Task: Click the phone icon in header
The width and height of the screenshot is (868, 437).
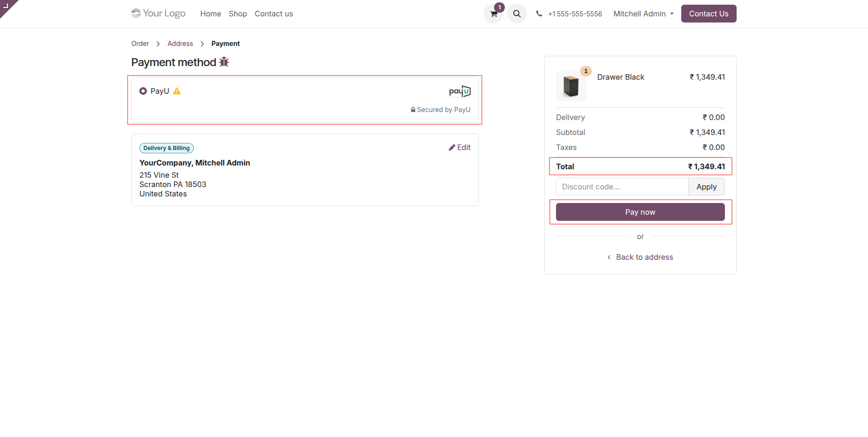Action: (539, 14)
